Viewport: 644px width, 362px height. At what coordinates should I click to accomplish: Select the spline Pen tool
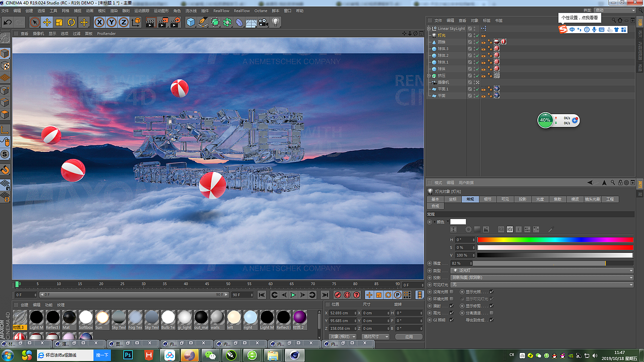[203, 22]
